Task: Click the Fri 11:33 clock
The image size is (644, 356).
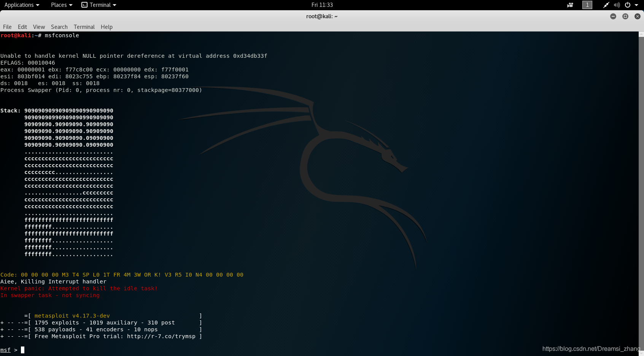Action: click(322, 5)
